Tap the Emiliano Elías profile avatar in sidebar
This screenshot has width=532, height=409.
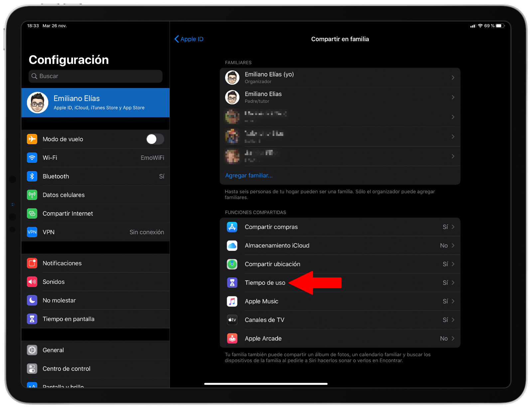coord(38,103)
